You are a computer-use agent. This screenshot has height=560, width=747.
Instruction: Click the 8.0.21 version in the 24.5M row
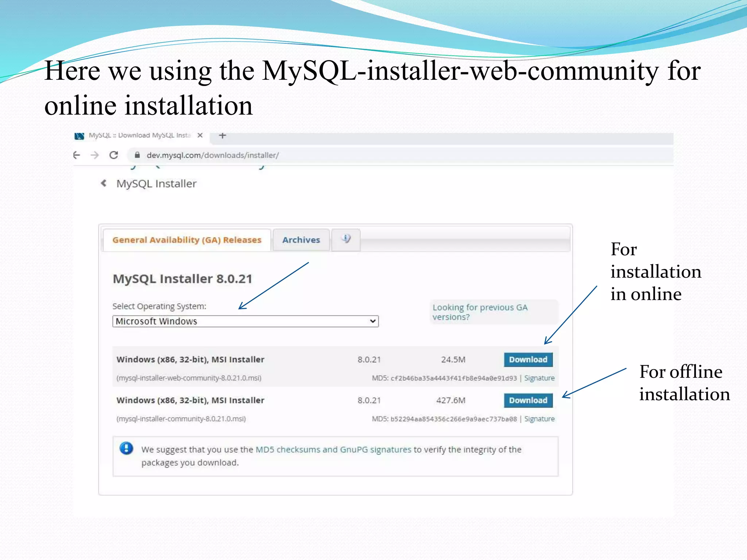(x=369, y=359)
